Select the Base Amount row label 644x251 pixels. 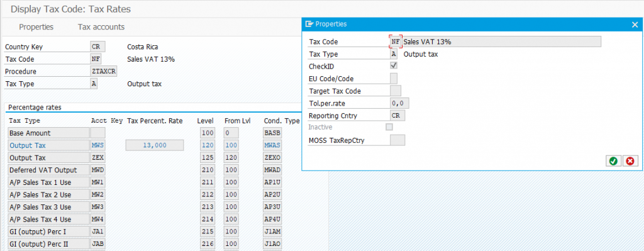[x=48, y=133]
